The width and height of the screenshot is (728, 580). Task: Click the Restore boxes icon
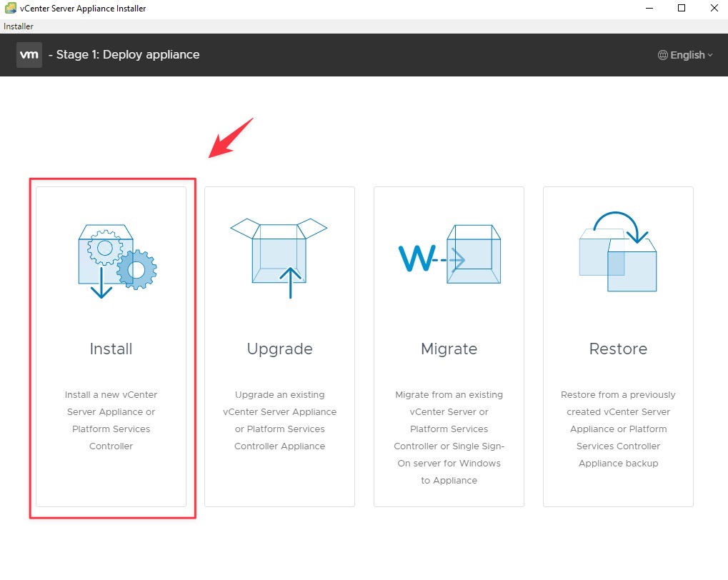point(618,251)
